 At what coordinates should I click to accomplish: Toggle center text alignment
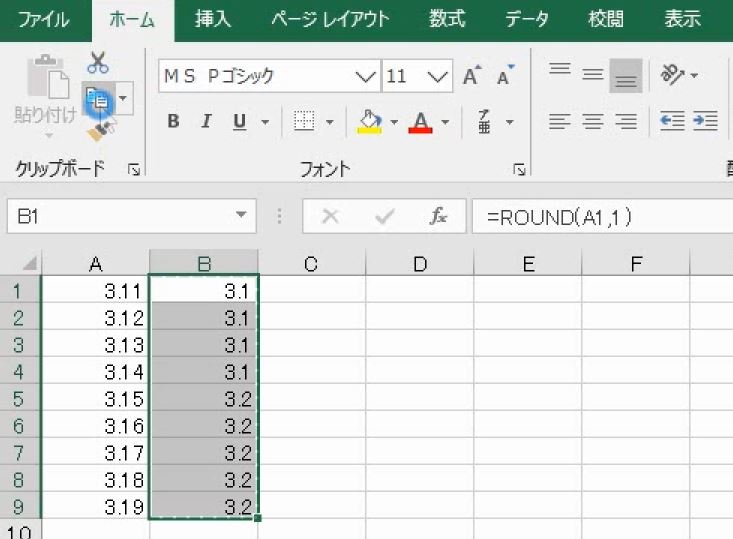point(593,121)
